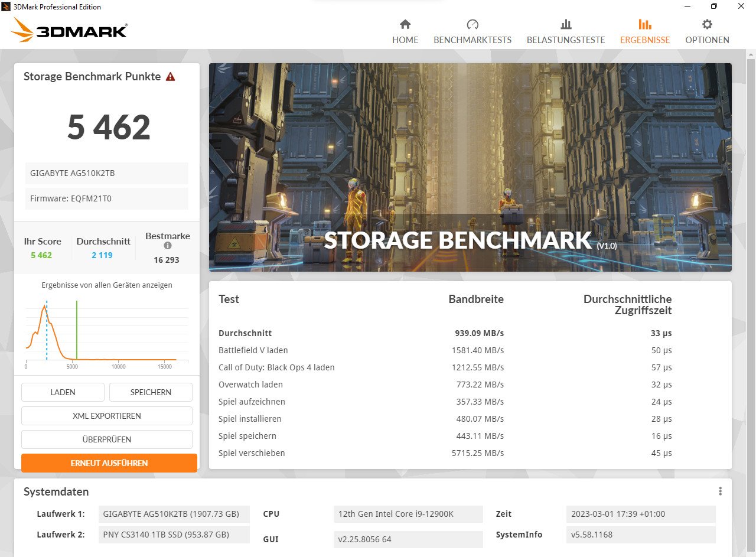Screen dimensions: 756x557
Task: Click the 3DMark logo
Action: 69,30
